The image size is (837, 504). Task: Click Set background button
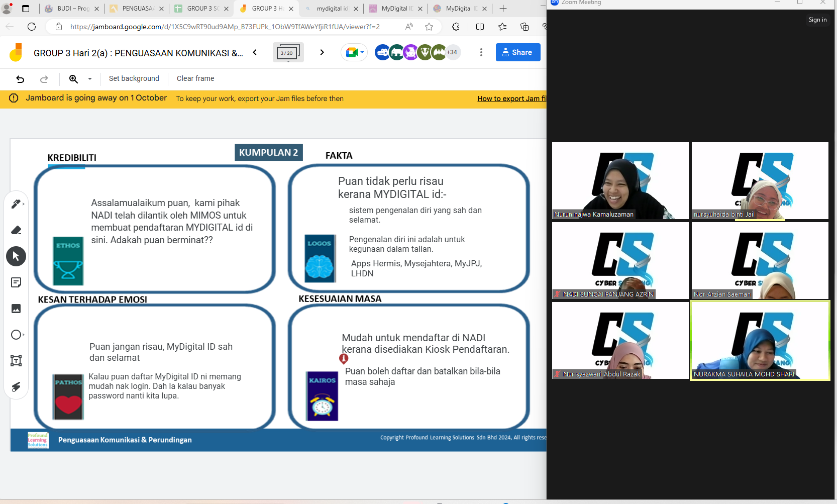coord(134,78)
